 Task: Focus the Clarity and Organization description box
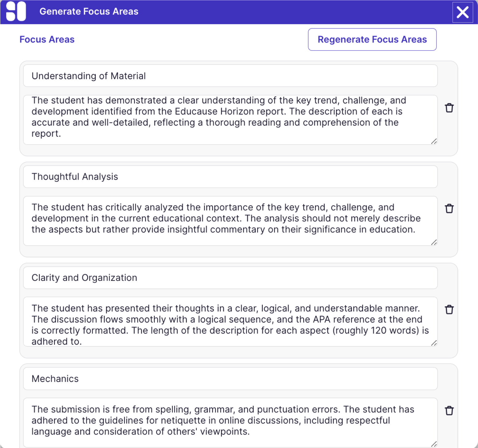click(x=230, y=322)
